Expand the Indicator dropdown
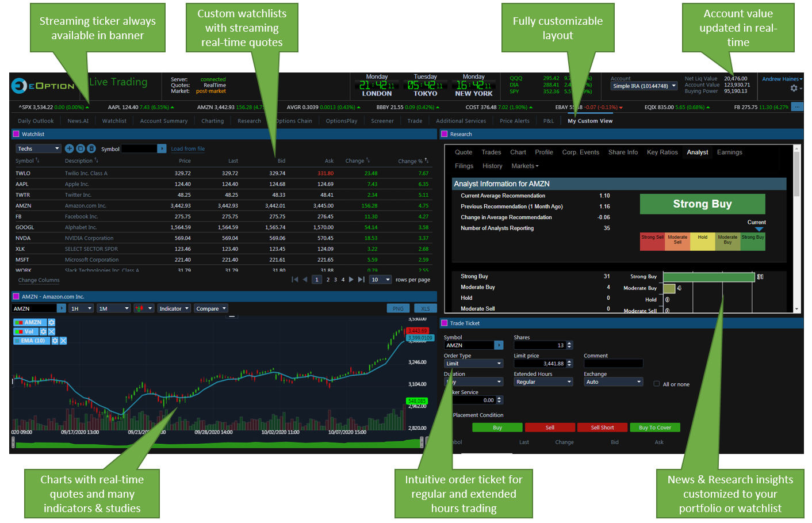812x523 pixels. (173, 308)
